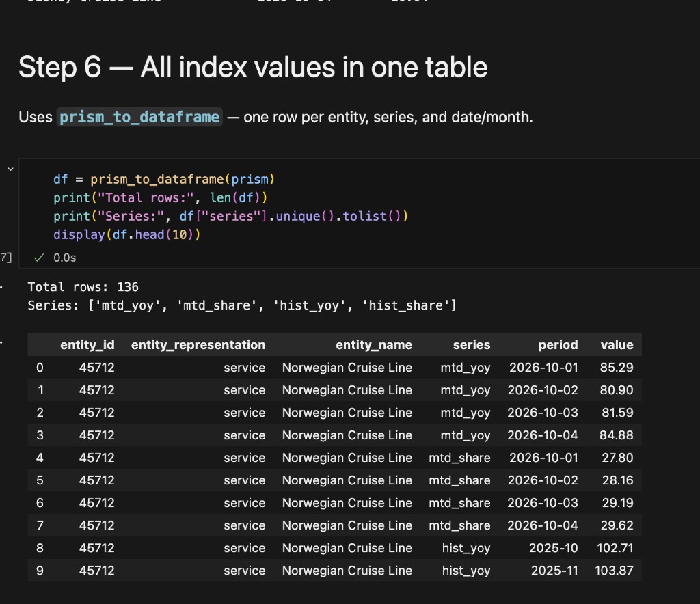Click period 2026-10-01 in the mtd_yoy row
The width and height of the screenshot is (700, 604).
(x=543, y=368)
